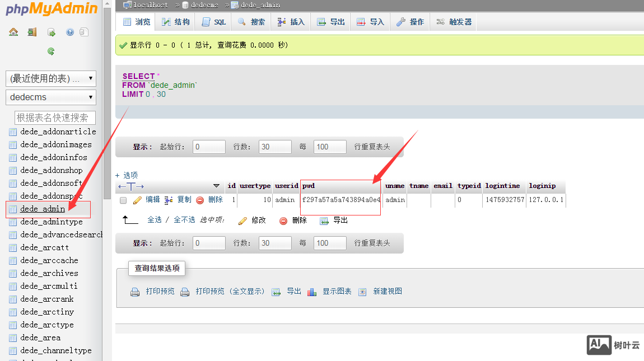Open the dedecms database dropdown
644x361 pixels.
(51, 97)
